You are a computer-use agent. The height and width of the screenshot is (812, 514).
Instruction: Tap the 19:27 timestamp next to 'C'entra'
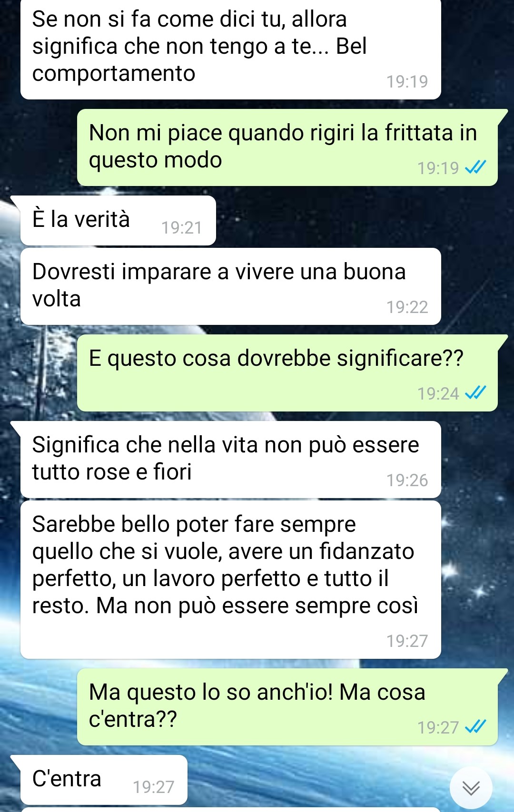(x=153, y=787)
